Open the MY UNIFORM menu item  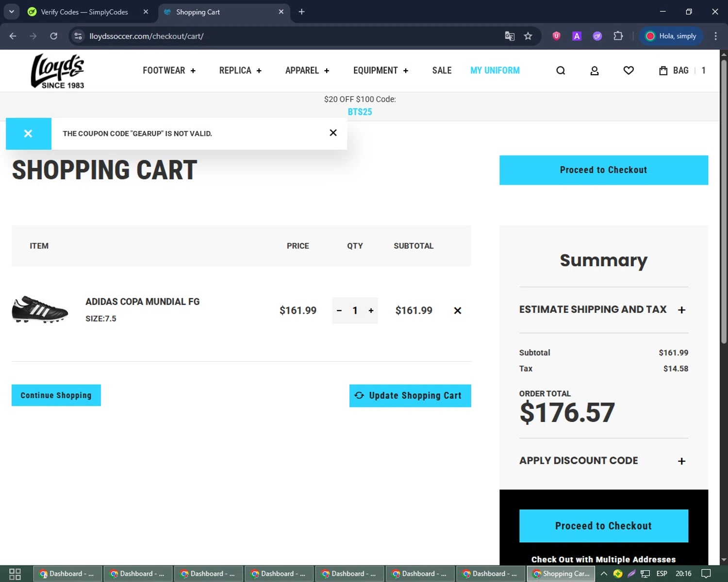(x=495, y=71)
